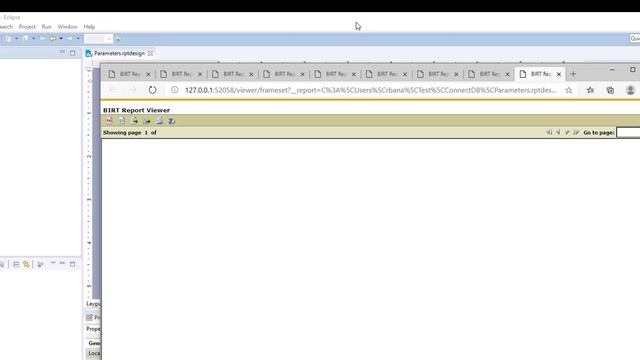This screenshot has width=640, height=360.
Task: Open the browser favorites list
Action: [590, 90]
